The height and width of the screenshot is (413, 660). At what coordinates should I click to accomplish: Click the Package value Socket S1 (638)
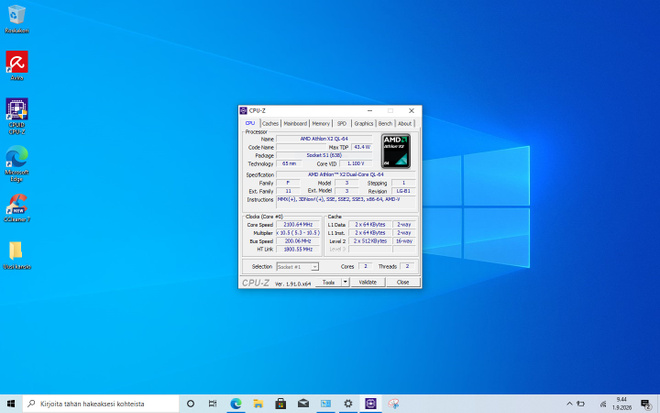pos(324,155)
